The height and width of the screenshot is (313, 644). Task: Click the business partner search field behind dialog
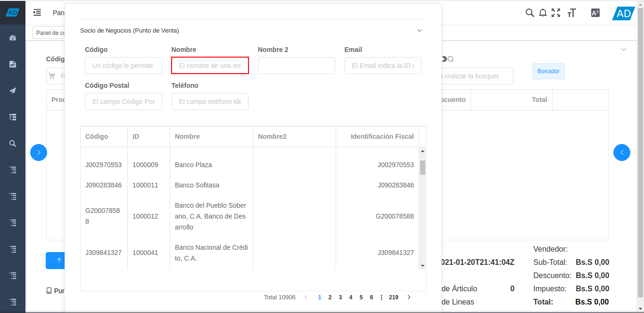click(477, 76)
